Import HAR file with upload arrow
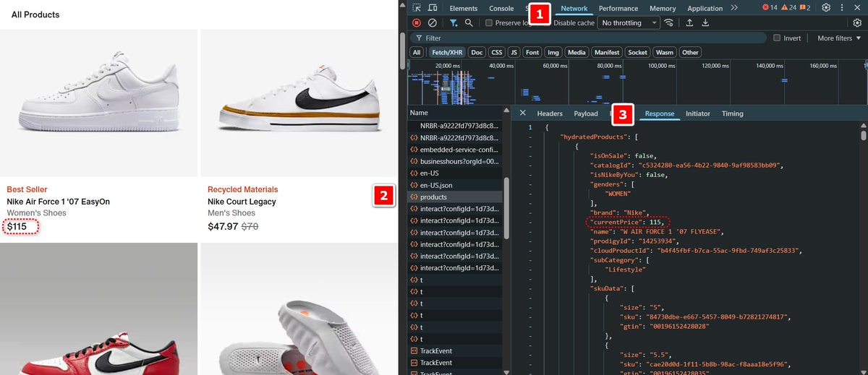This screenshot has width=868, height=375. [689, 23]
